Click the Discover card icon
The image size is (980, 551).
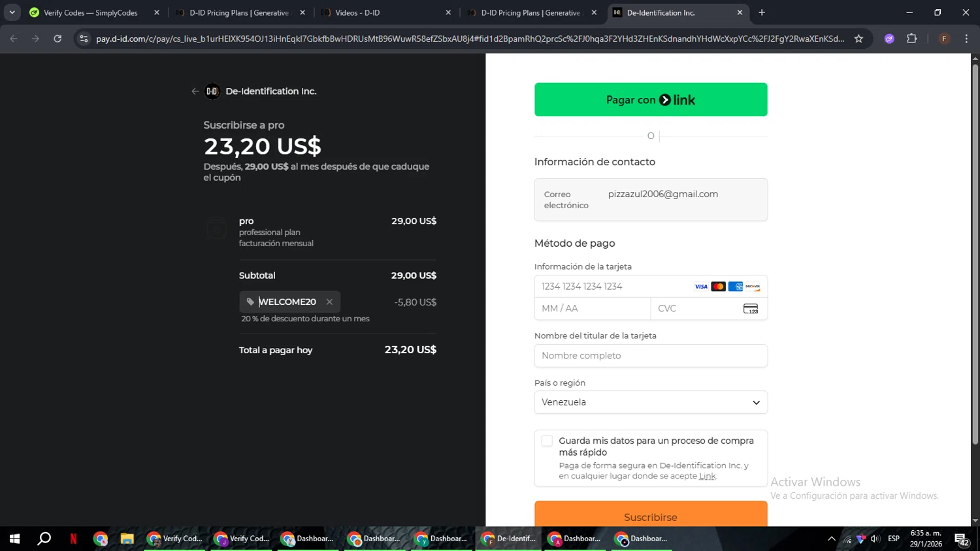pos(753,287)
